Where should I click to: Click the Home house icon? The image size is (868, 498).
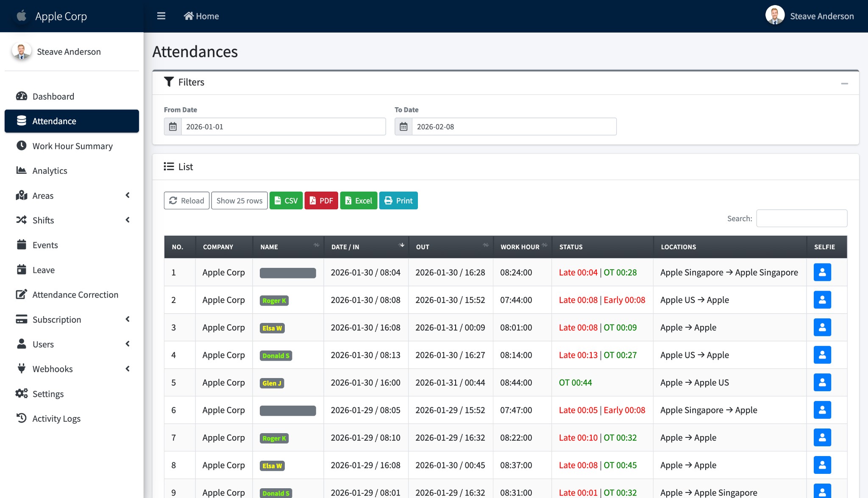pyautogui.click(x=189, y=16)
